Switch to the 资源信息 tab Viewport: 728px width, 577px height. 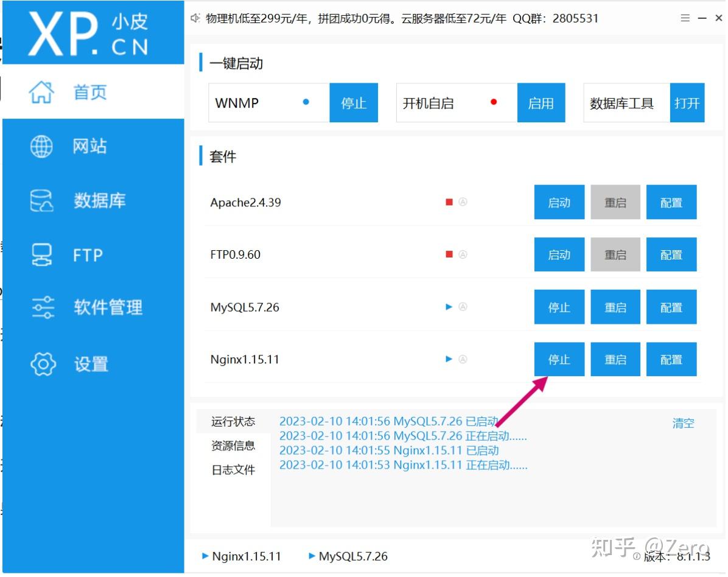click(233, 446)
